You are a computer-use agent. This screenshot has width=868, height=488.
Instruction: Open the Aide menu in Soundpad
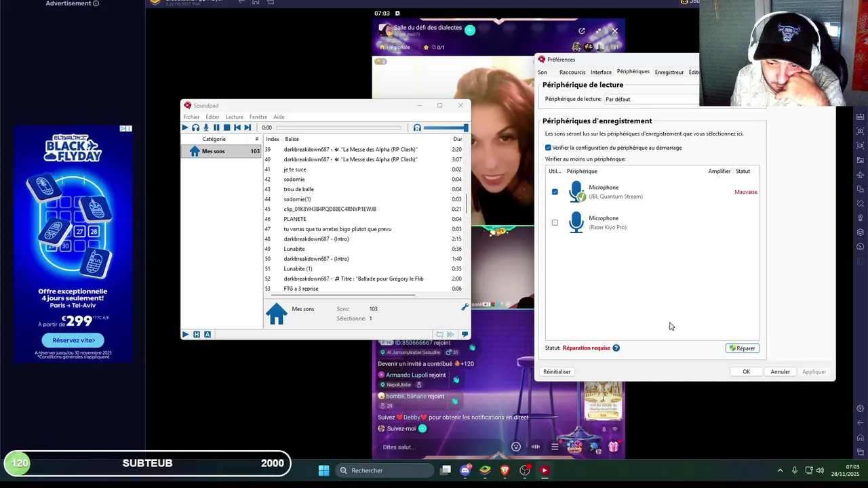[279, 117]
